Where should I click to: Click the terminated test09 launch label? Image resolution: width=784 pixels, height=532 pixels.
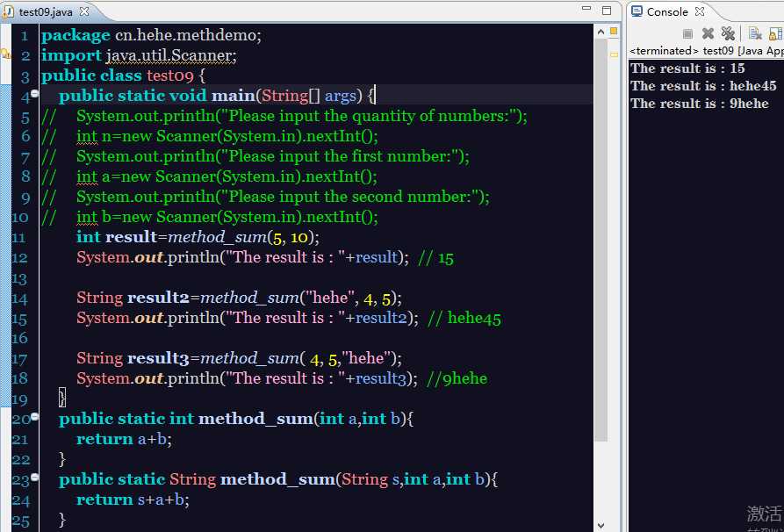click(706, 51)
